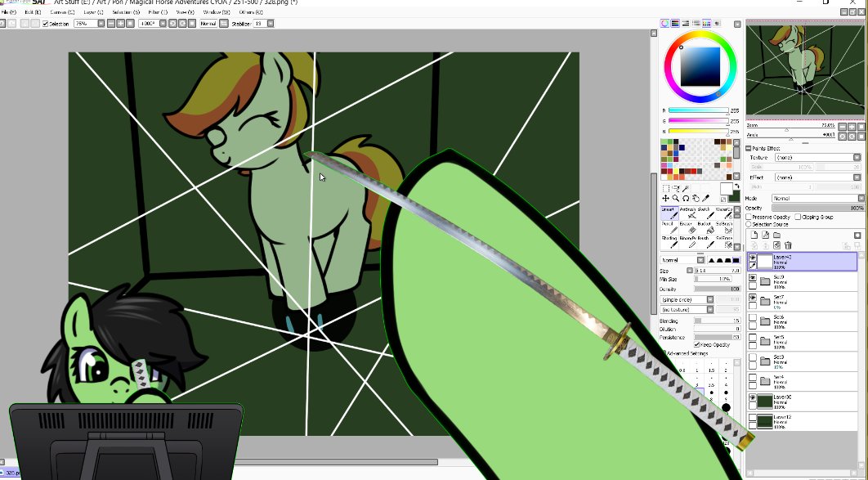Open the Effect dropdown in Paints Effect
868x480 pixels.
click(857, 177)
